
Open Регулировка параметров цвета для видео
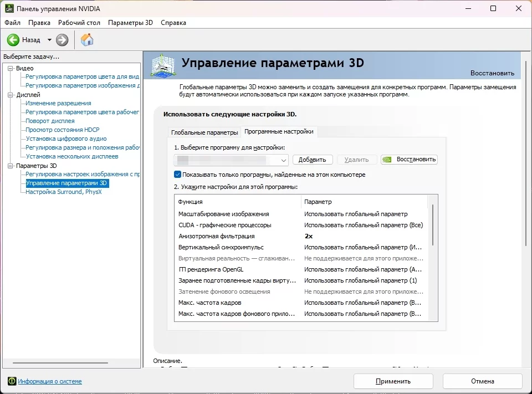point(83,76)
